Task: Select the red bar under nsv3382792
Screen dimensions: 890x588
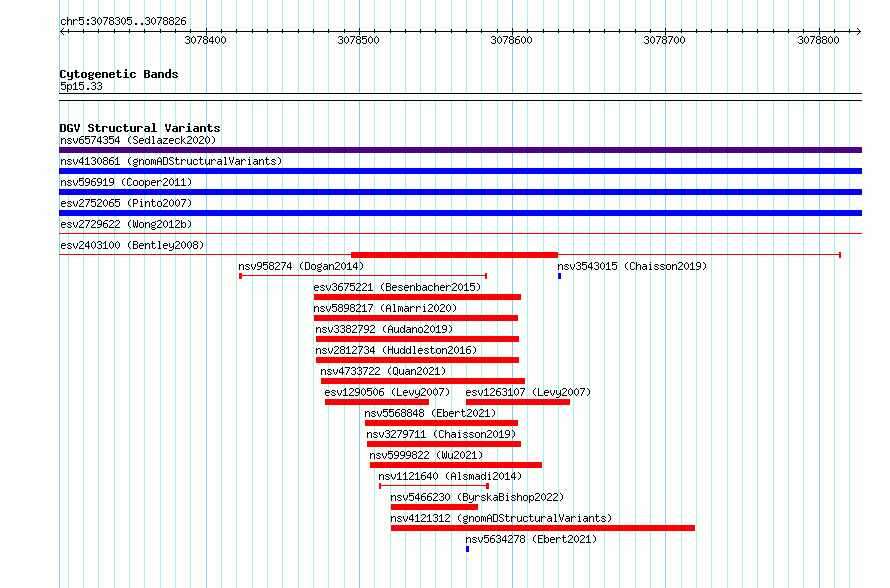Action: [x=417, y=339]
